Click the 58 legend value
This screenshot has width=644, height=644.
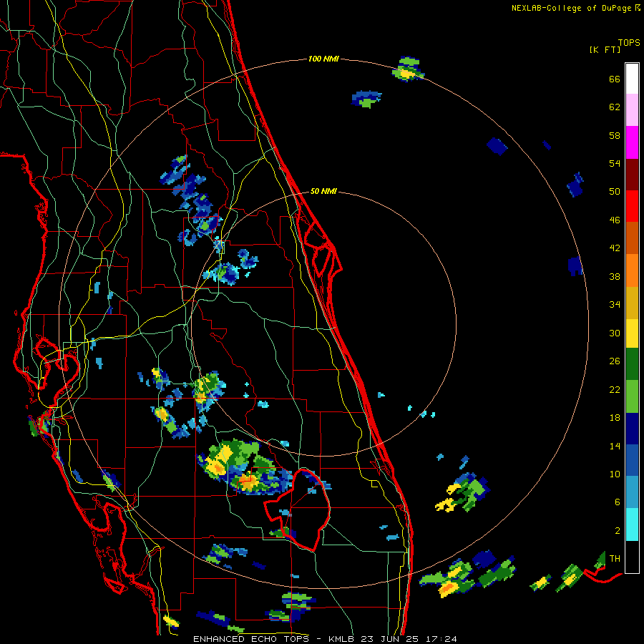click(x=615, y=135)
